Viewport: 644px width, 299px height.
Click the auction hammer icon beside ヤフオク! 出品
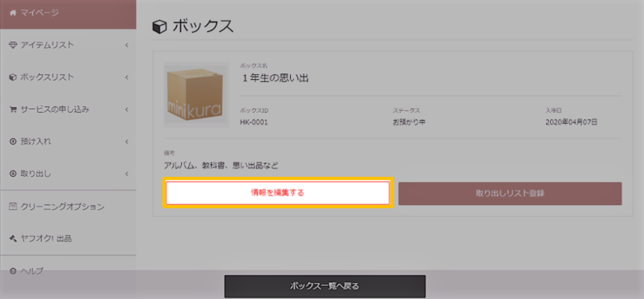coord(13,239)
